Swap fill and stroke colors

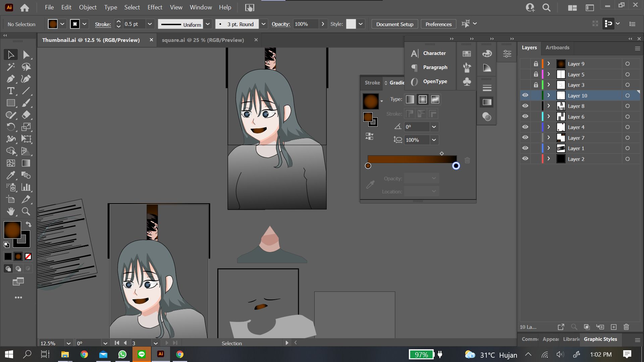click(29, 224)
